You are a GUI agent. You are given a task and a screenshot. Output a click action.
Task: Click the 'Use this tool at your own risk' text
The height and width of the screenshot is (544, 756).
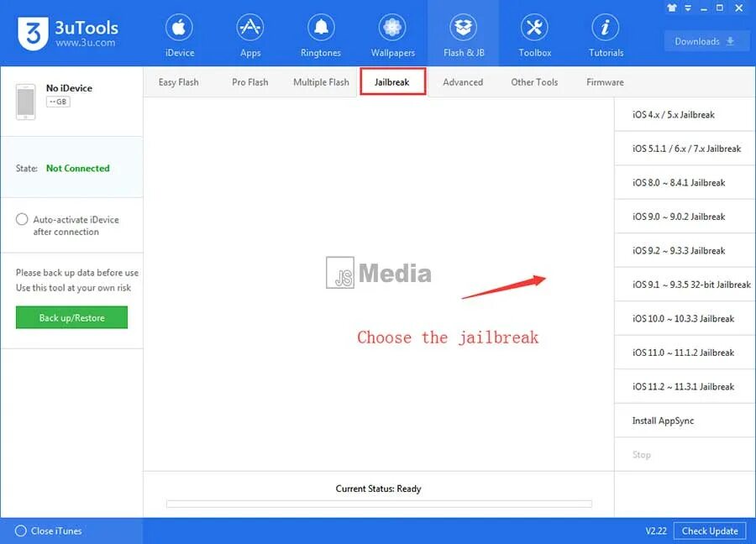tap(73, 288)
